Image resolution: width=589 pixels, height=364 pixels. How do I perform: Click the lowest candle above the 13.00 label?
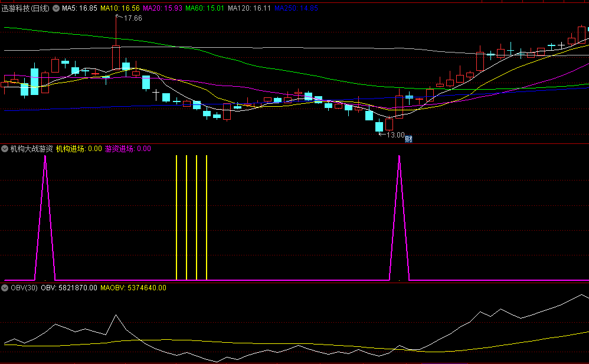[x=379, y=127]
